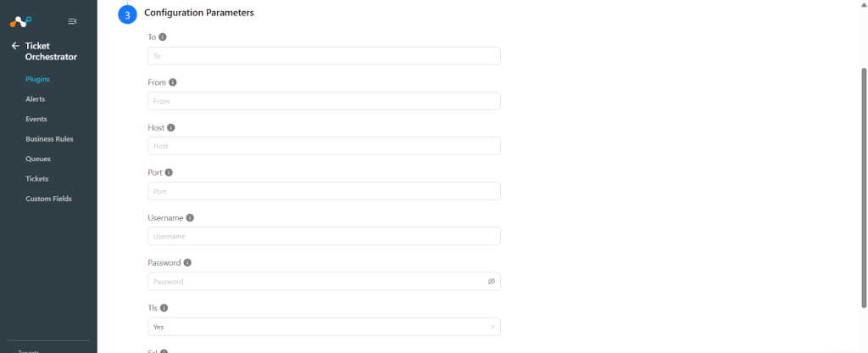Click the Password info icon

(x=187, y=263)
